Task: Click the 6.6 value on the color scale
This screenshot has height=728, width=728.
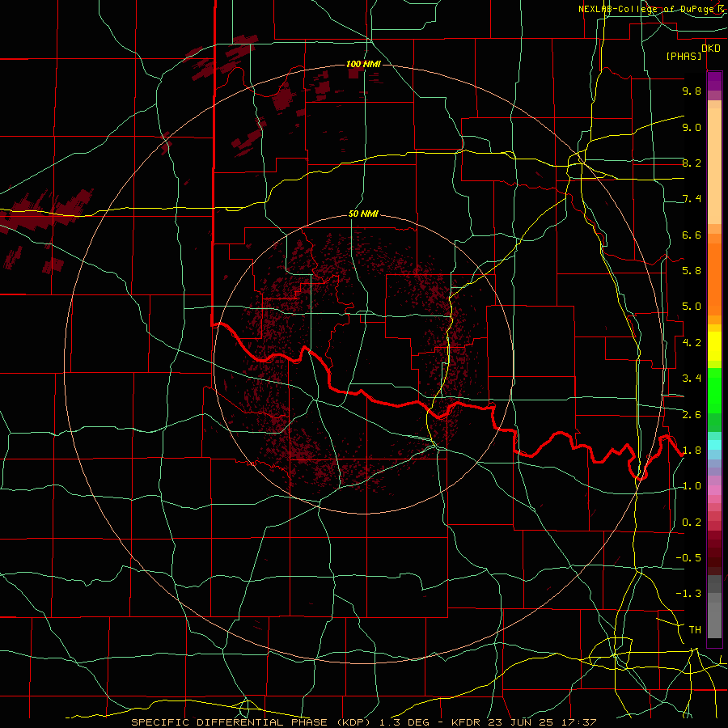Action: click(692, 235)
